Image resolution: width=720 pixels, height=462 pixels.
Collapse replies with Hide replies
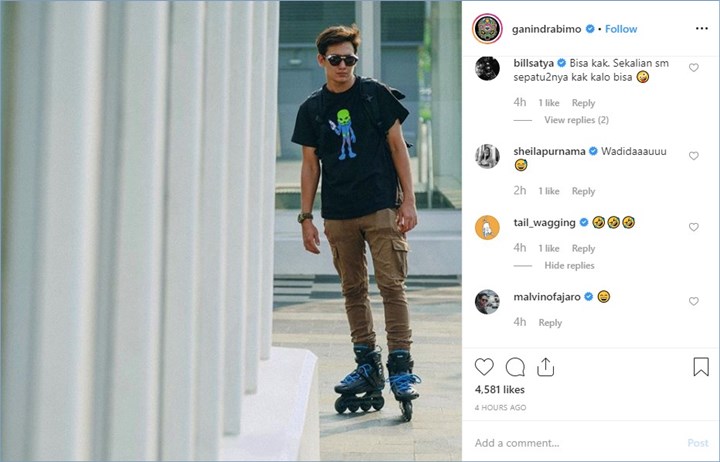pyautogui.click(x=569, y=266)
